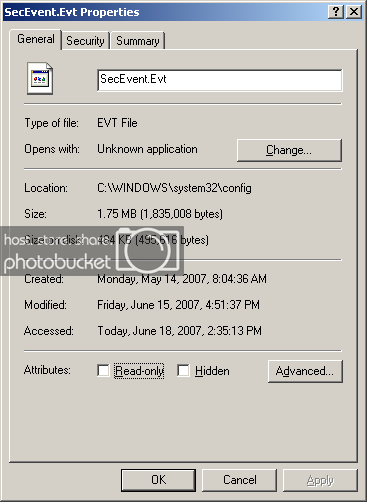The width and height of the screenshot is (367, 502).
Task: Click the Attributes: label
Action: pyautogui.click(x=47, y=370)
